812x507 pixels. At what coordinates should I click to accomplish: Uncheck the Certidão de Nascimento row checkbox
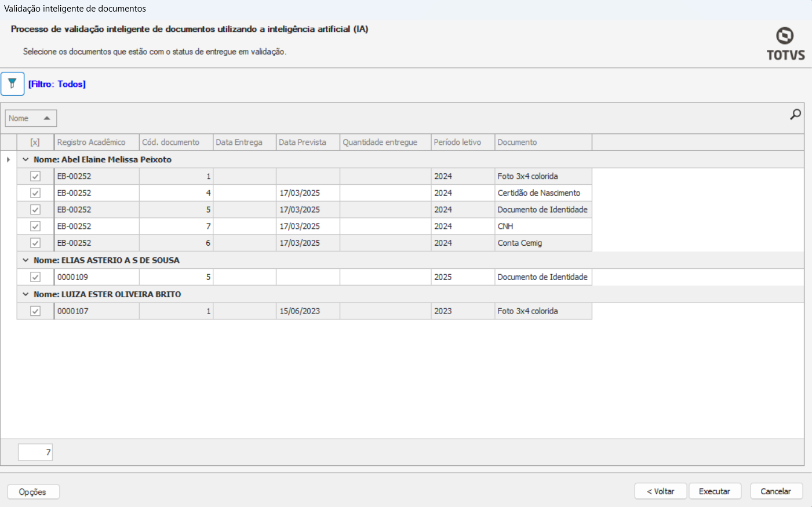pyautogui.click(x=35, y=193)
